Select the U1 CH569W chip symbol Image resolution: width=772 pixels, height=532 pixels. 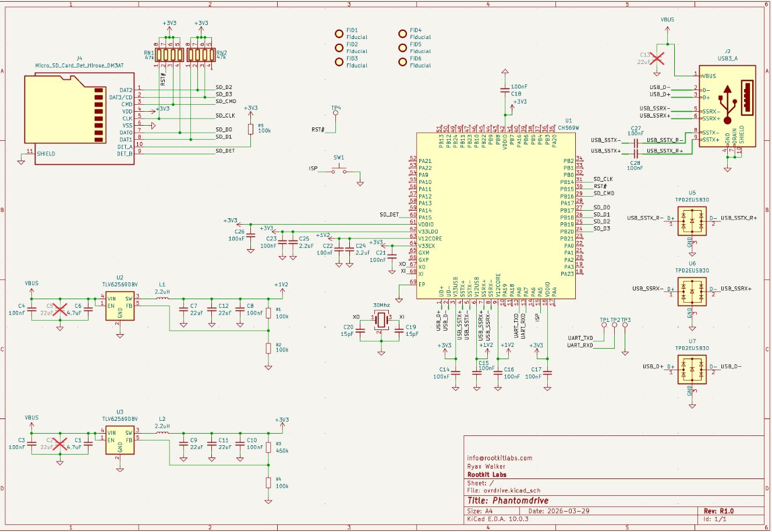(x=496, y=216)
